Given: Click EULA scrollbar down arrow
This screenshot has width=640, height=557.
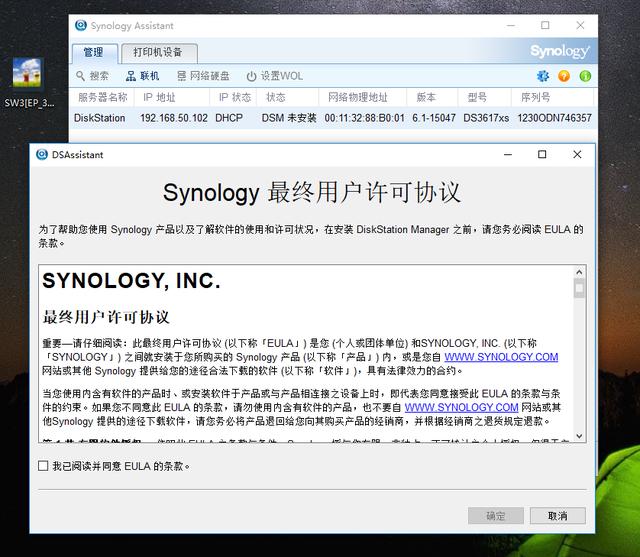Looking at the screenshot, I should click(579, 436).
